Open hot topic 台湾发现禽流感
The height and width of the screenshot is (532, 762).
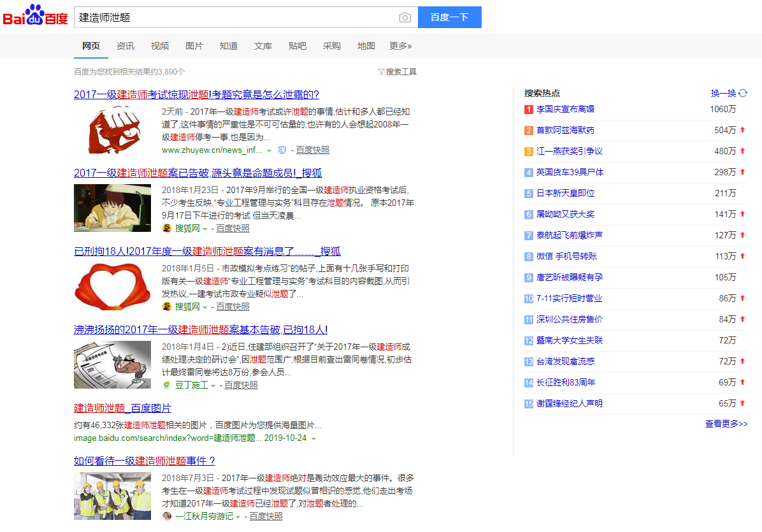pos(566,361)
